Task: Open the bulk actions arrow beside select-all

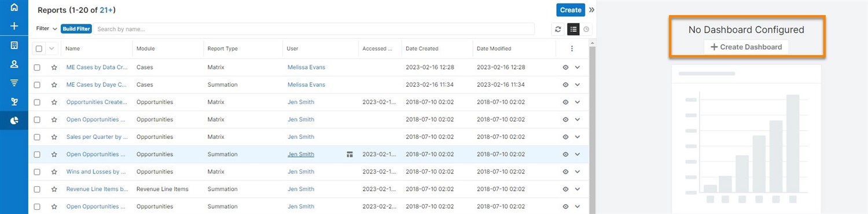Action: pos(52,49)
